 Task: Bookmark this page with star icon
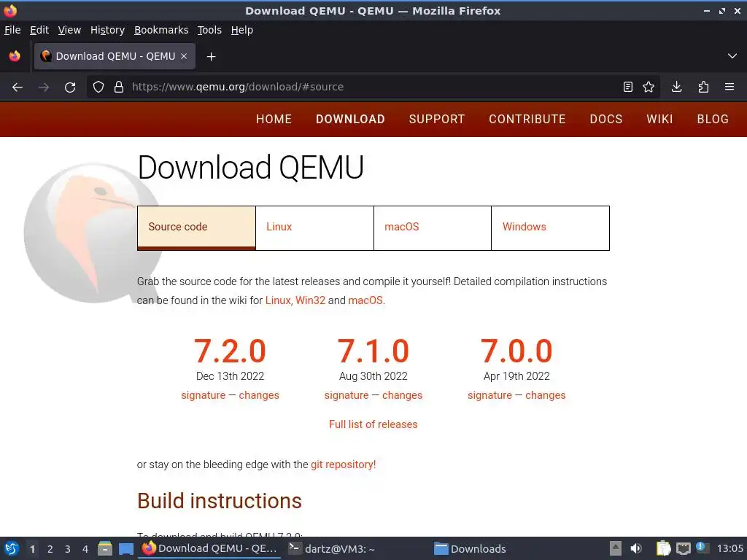[649, 87]
